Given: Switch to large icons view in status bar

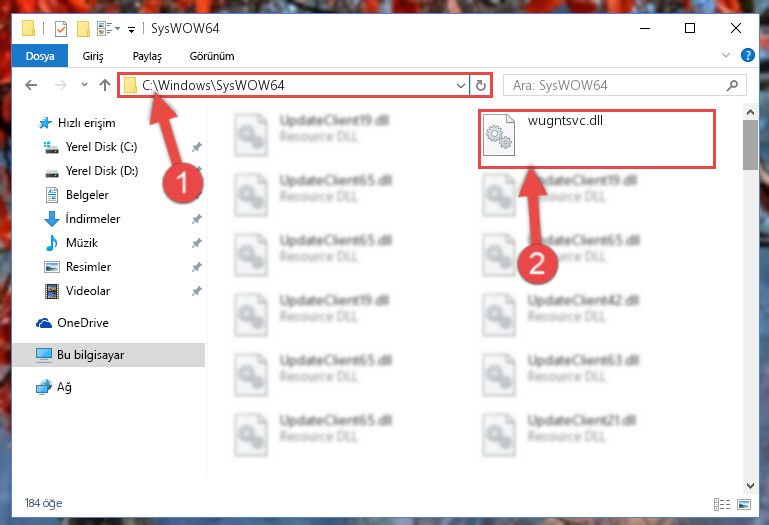Looking at the screenshot, I should tap(744, 504).
